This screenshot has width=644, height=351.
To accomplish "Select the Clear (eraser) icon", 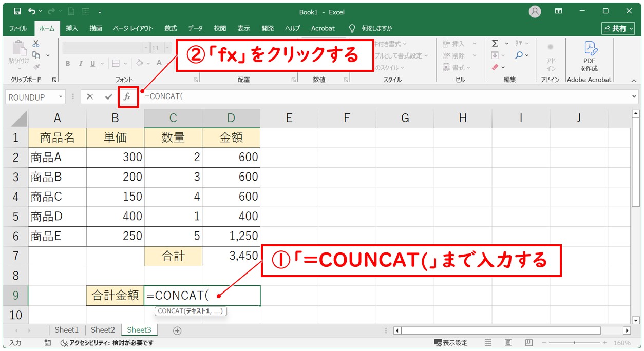I will click(495, 66).
